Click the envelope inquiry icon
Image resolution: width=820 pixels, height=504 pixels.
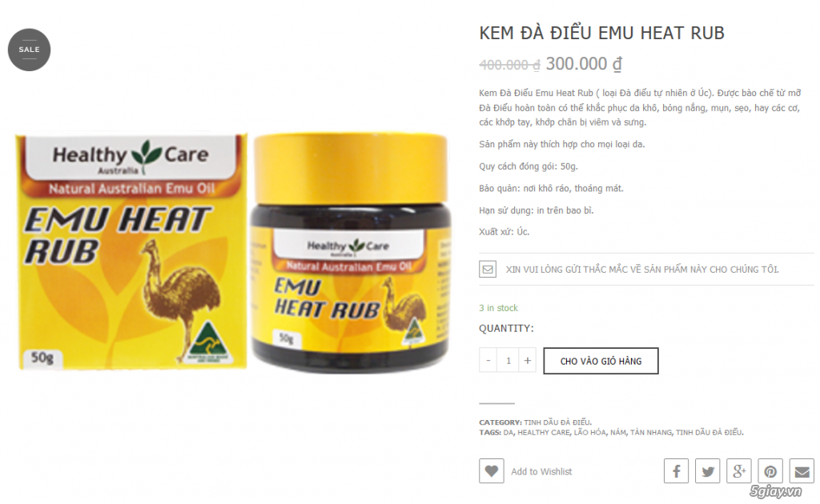[488, 270]
